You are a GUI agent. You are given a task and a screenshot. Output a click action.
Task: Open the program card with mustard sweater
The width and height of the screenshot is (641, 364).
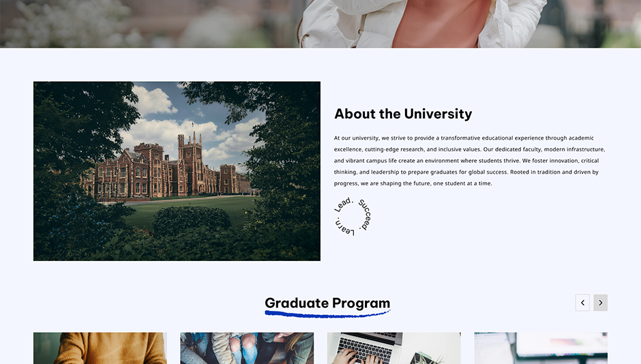100,348
